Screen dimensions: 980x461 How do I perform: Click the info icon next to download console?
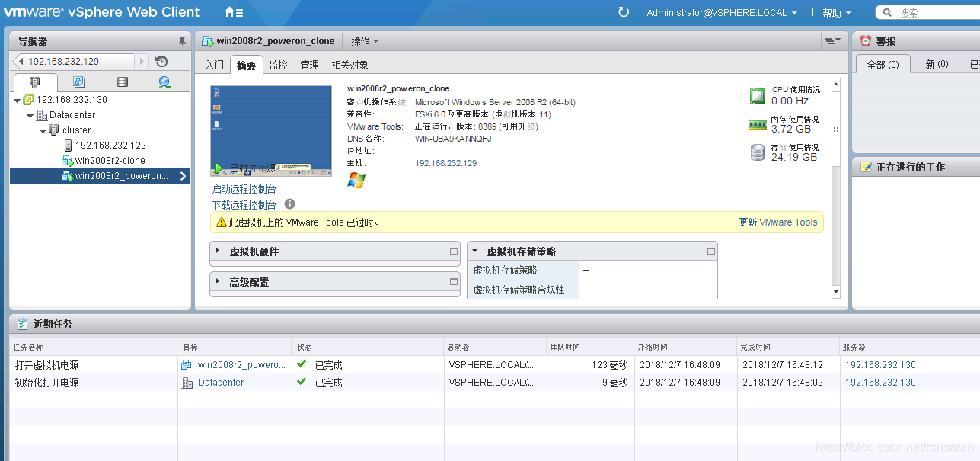point(289,204)
